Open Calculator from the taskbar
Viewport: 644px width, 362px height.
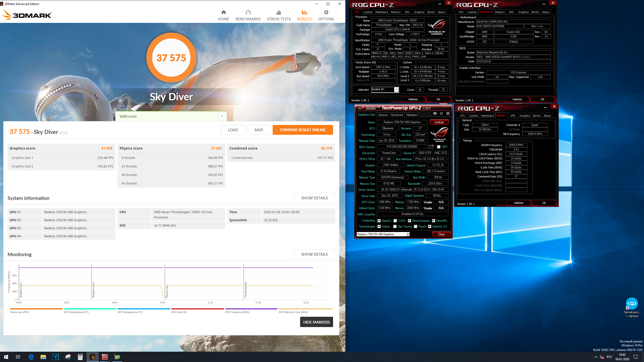coord(80,357)
